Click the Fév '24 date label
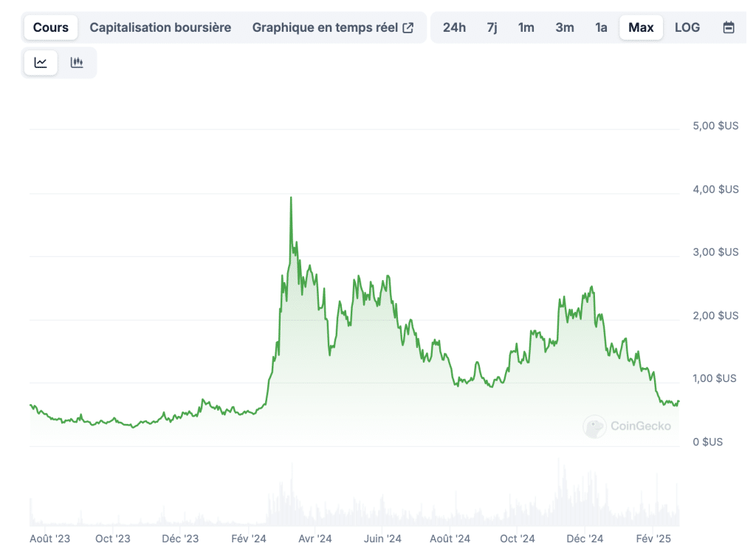The width and height of the screenshot is (756, 560). 248,539
